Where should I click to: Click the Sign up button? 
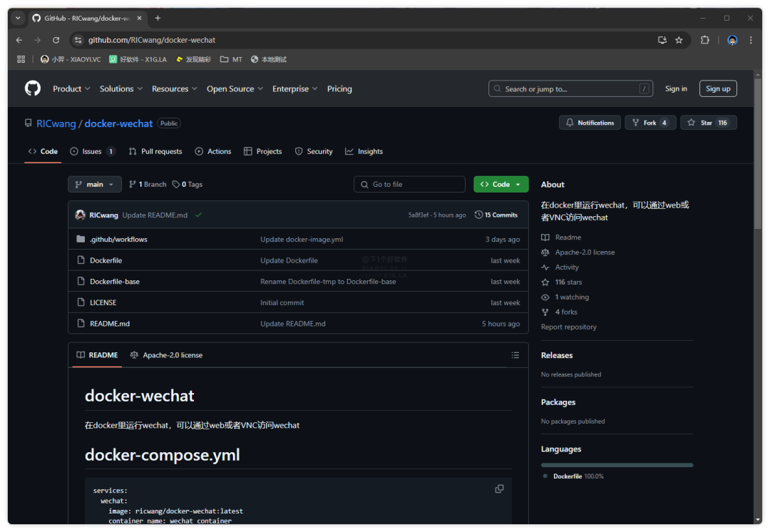click(x=717, y=88)
